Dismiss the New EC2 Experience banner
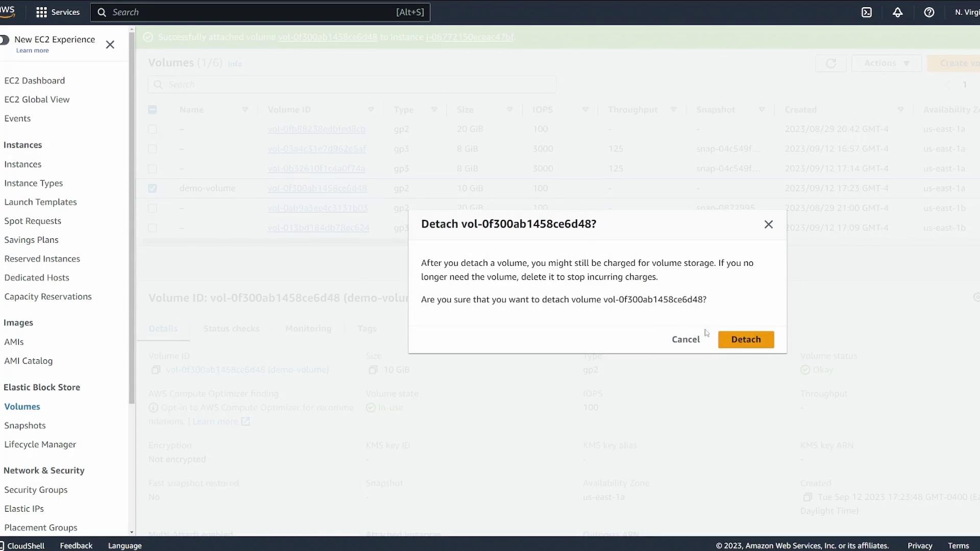 click(110, 45)
